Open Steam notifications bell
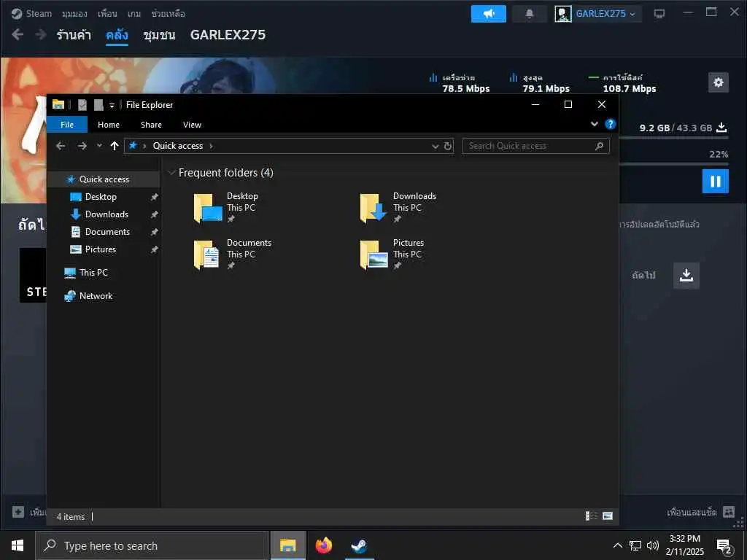Viewport: 747px width, 560px height. [x=530, y=14]
